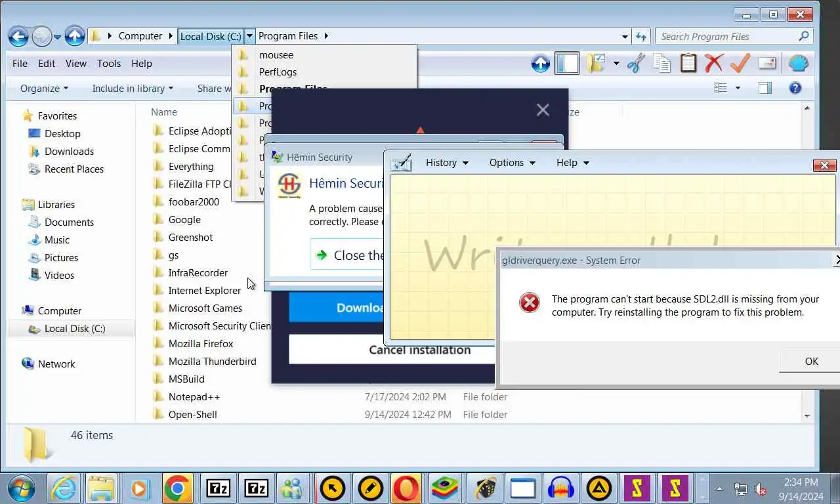The width and height of the screenshot is (840, 504).
Task: Select Pictures library in navigation pane
Action: [61, 258]
